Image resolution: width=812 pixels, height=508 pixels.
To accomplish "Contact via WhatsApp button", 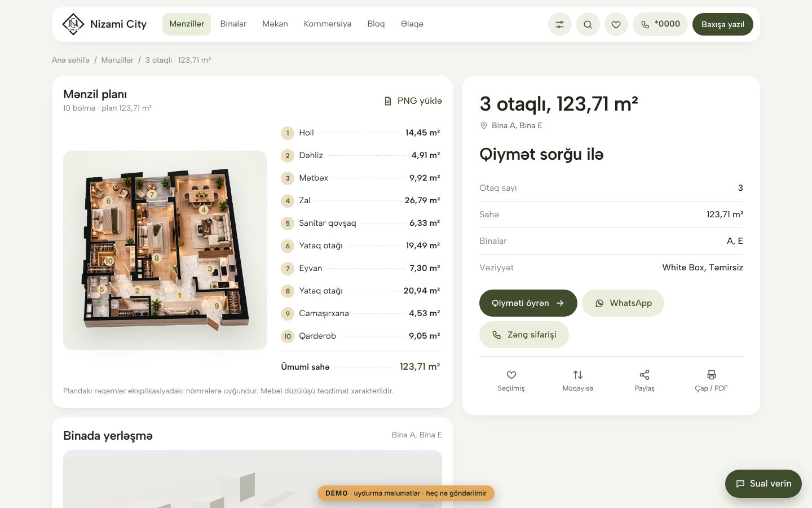I will [623, 303].
